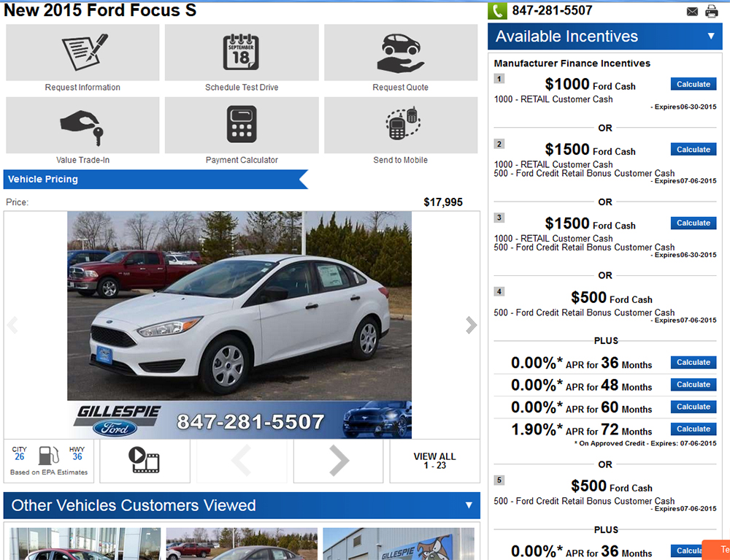This screenshot has width=730, height=560.
Task: Click the Request Information label
Action: click(82, 87)
